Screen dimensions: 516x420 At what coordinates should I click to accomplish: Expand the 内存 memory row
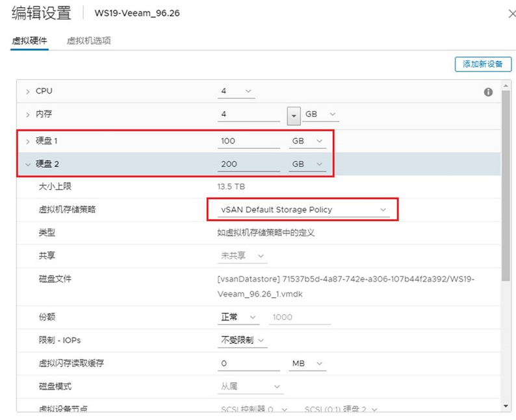point(28,114)
